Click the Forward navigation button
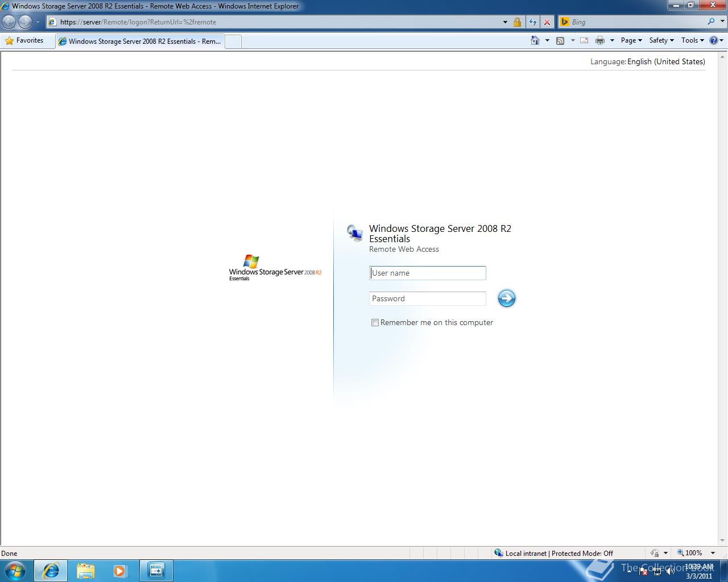 coord(25,22)
